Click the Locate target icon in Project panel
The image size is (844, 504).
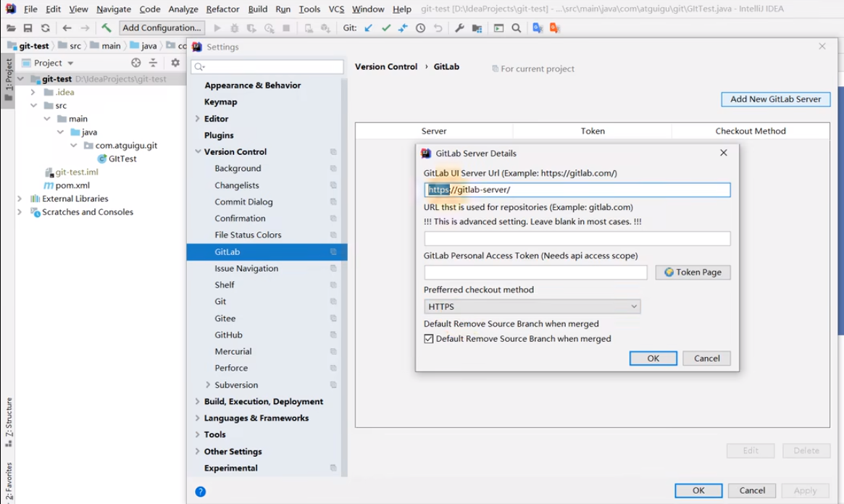click(x=135, y=63)
